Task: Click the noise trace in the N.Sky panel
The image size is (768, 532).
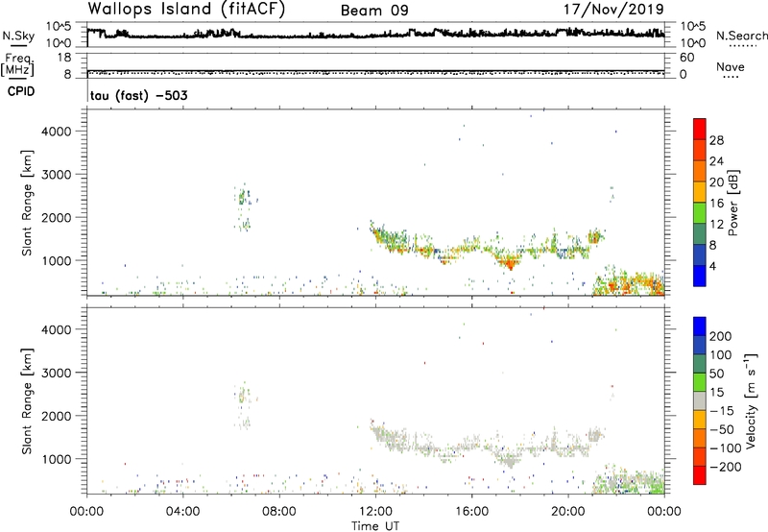Action: click(375, 35)
